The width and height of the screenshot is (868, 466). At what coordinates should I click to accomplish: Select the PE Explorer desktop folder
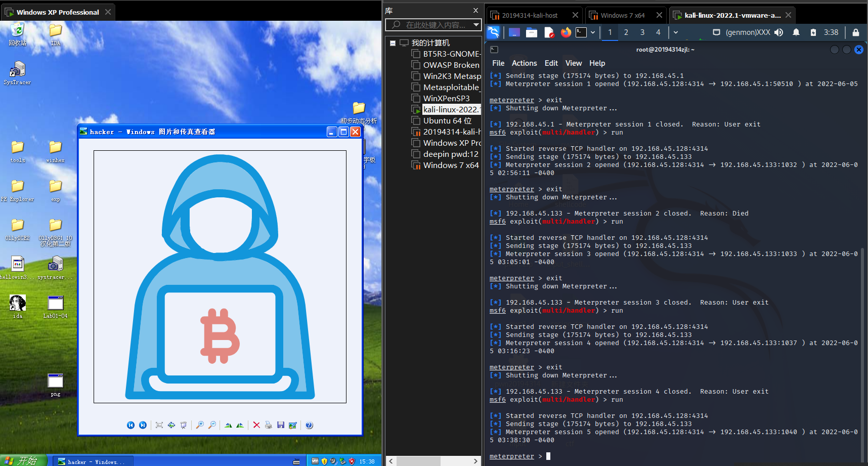17,190
